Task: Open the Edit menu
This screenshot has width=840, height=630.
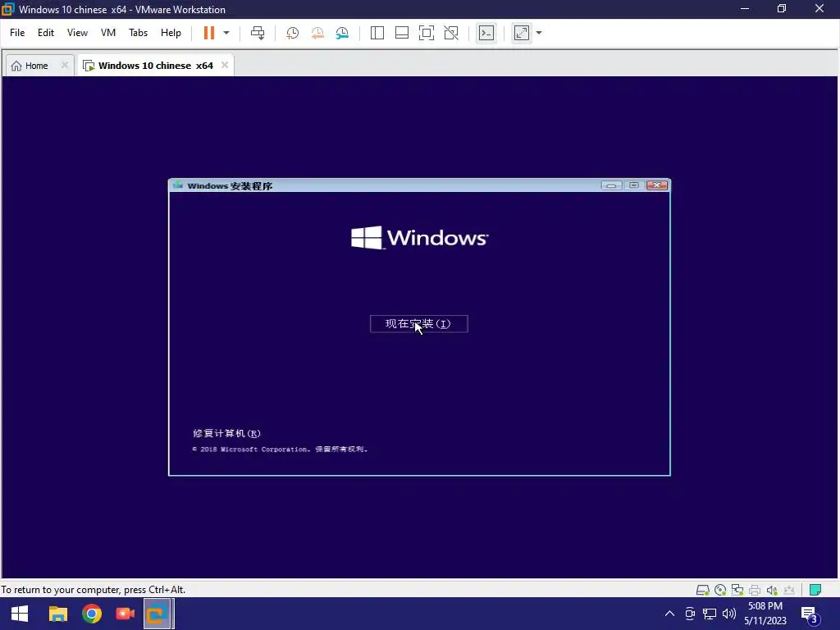Action: click(46, 33)
